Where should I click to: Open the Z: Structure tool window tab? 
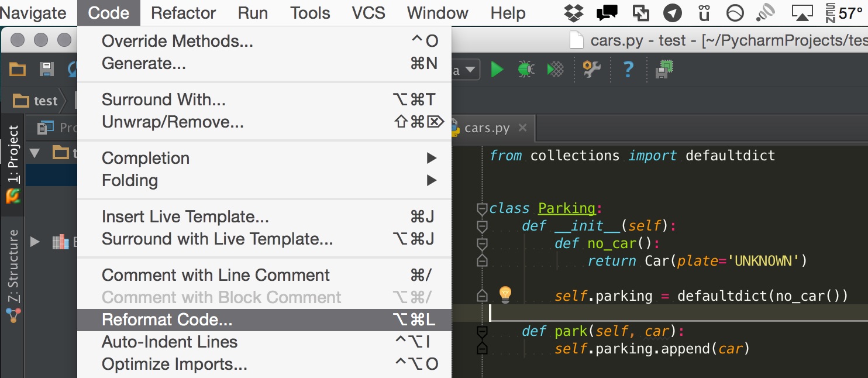click(12, 276)
